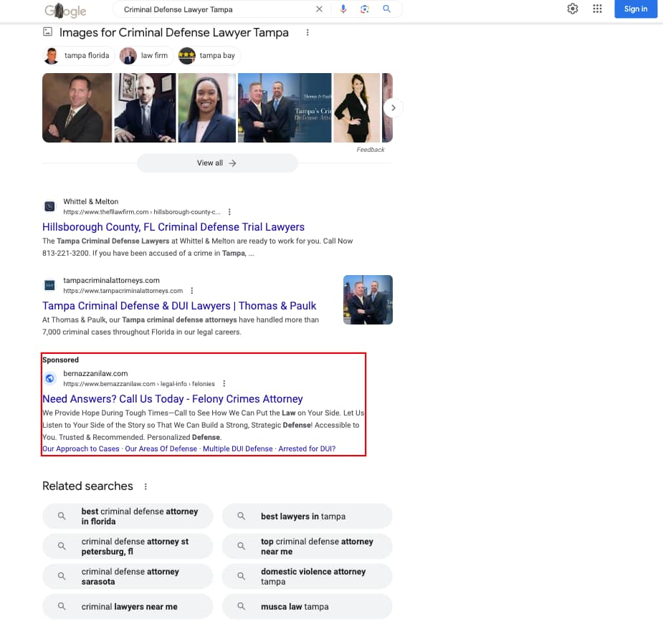Image resolution: width=663 pixels, height=644 pixels.
Task: Click bernazzanilaw.com site name
Action: pyautogui.click(x=95, y=373)
